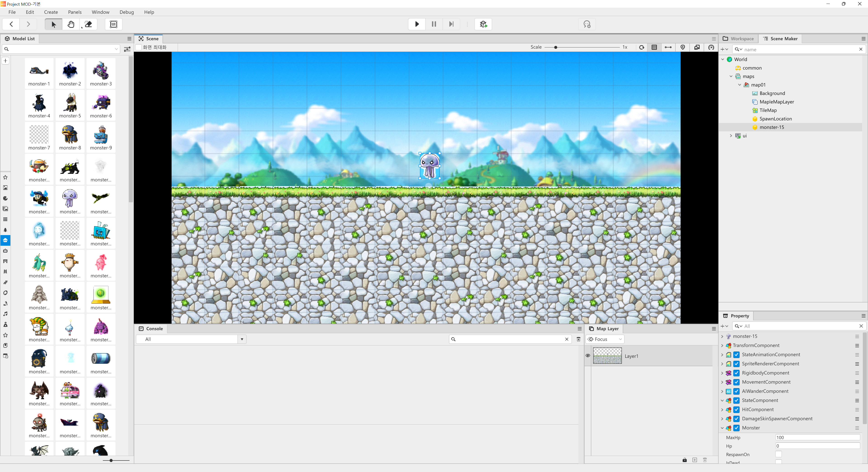The image size is (868, 472).
Task: Expand the ui tree node
Action: click(x=731, y=136)
